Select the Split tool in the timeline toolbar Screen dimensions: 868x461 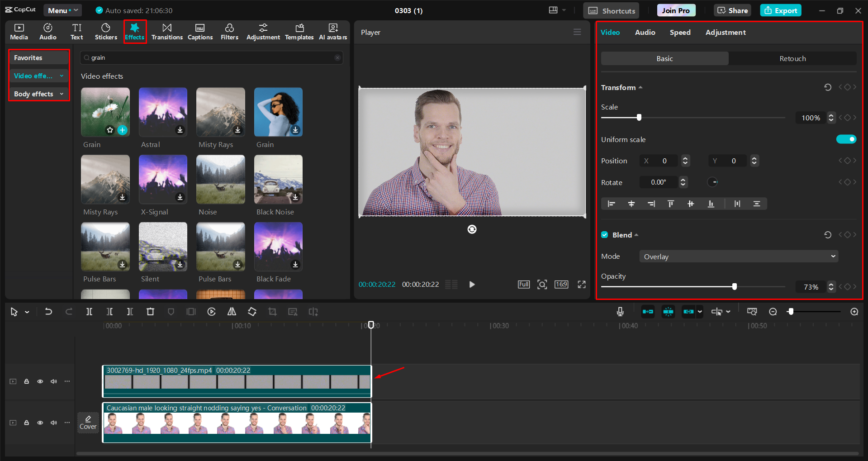(89, 312)
